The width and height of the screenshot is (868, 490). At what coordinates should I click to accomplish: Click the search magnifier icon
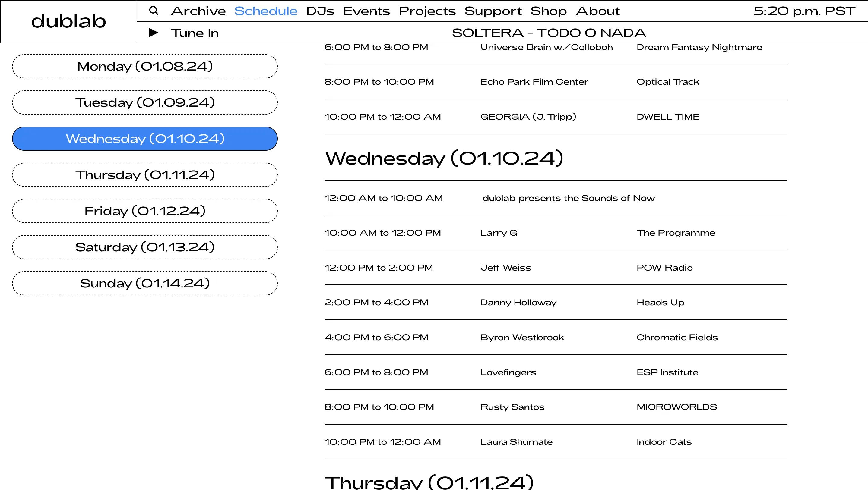[154, 11]
